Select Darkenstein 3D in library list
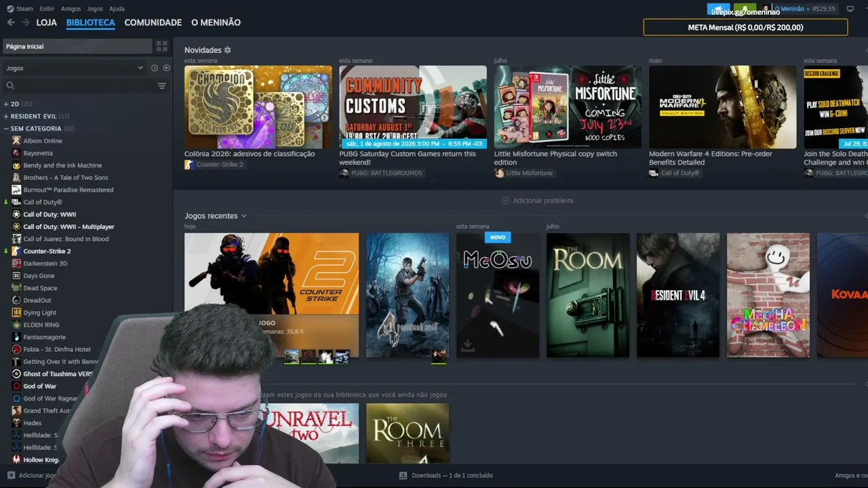868x488 pixels. coord(45,264)
